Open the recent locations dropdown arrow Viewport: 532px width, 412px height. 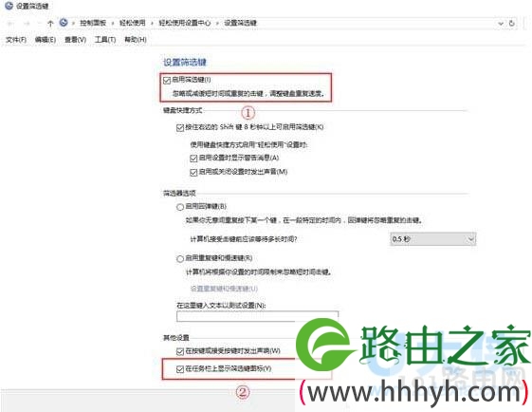pyautogui.click(x=39, y=24)
